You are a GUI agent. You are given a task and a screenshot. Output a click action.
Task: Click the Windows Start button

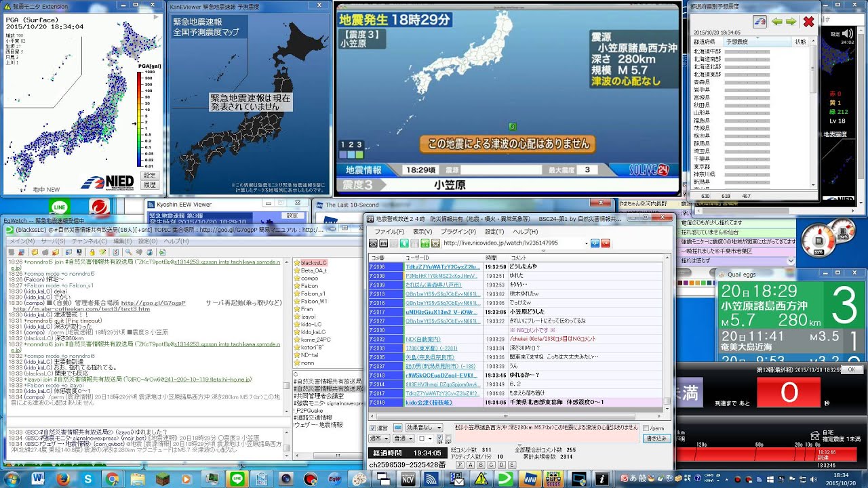point(11,479)
